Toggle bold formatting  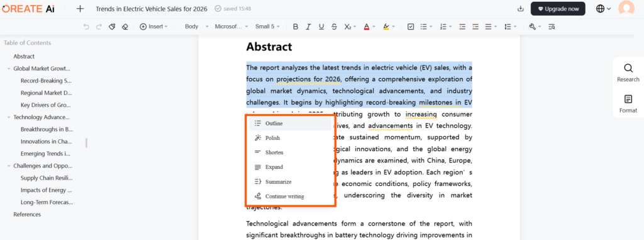pos(296,26)
